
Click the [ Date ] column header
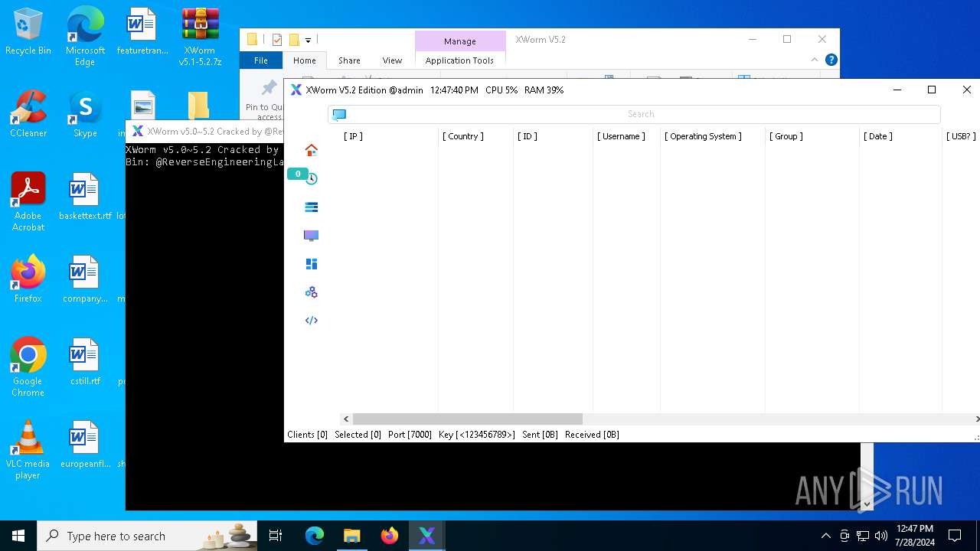coord(877,136)
